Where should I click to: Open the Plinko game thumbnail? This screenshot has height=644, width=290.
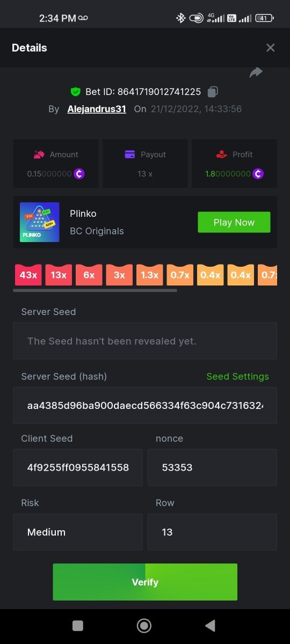[x=39, y=222]
